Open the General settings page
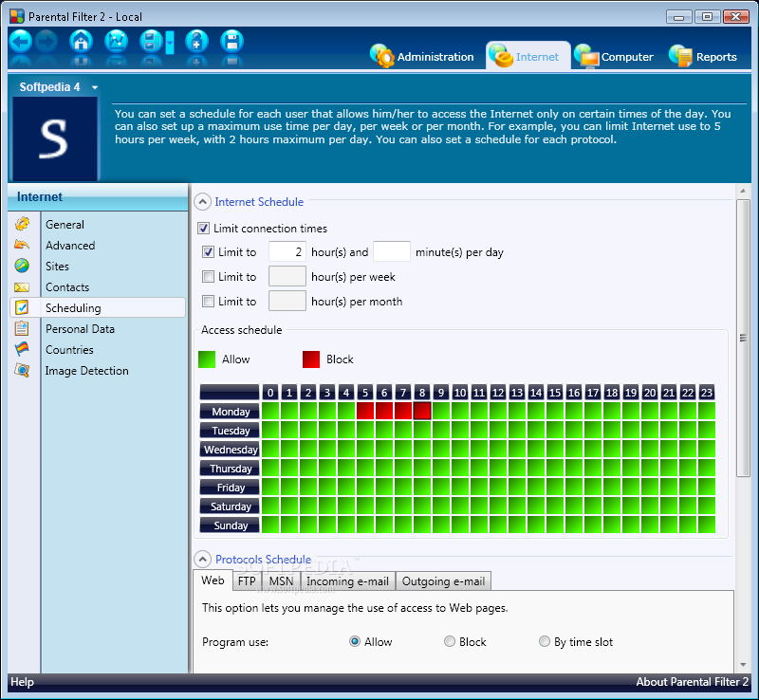Image resolution: width=759 pixels, height=700 pixels. 65,225
